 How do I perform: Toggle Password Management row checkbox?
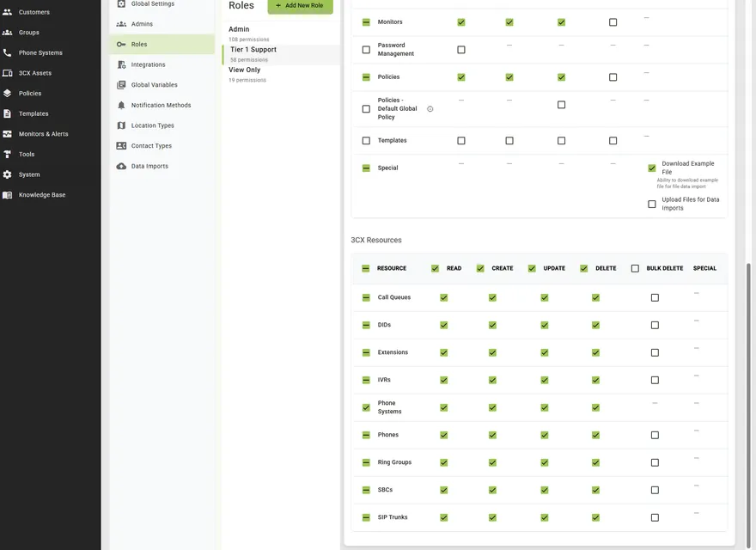[366, 50]
